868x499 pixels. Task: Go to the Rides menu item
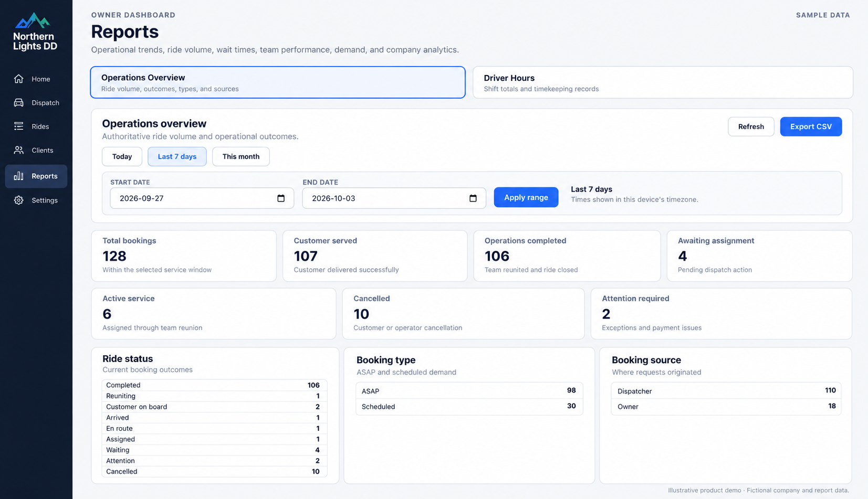[36, 126]
